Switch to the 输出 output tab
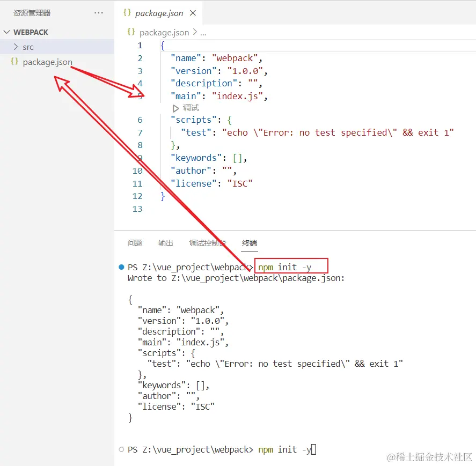476x466 pixels. (x=166, y=243)
